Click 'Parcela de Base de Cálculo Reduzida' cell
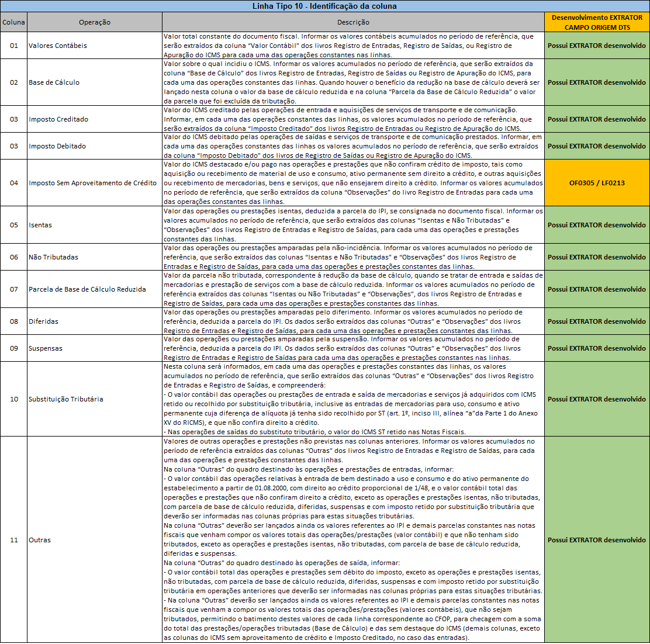This screenshot has width=650, height=644. click(x=95, y=289)
